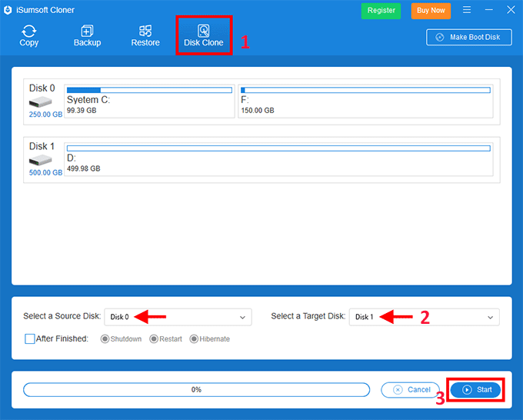
Task: Enable the After Finished checkbox
Action: pos(30,338)
